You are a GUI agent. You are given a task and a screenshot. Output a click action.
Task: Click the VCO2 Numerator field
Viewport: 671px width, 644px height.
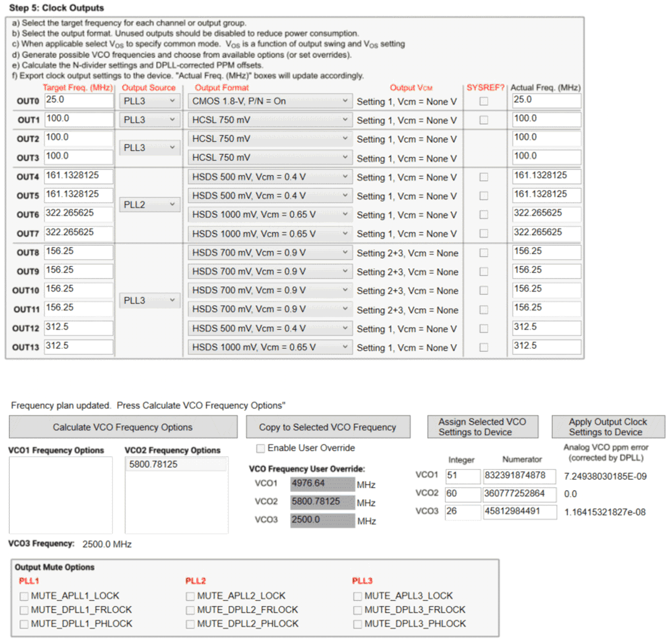(x=520, y=494)
